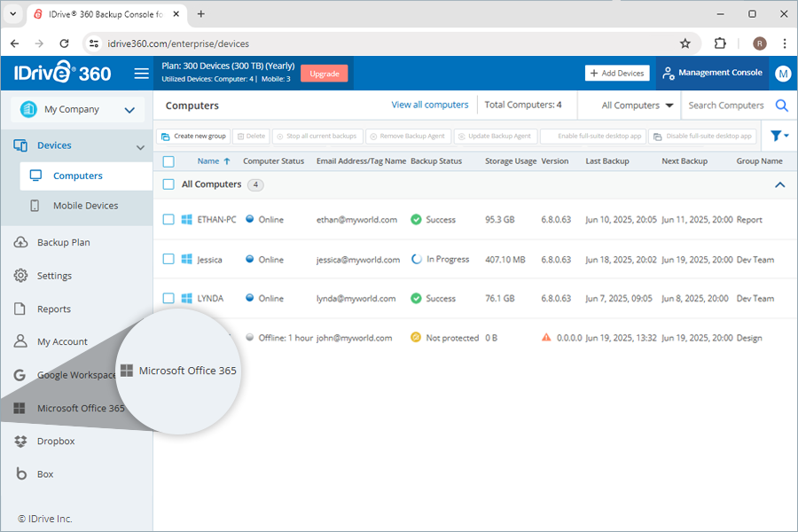Tick the checkbox for Jessica computer
The width and height of the screenshot is (798, 532).
click(168, 260)
